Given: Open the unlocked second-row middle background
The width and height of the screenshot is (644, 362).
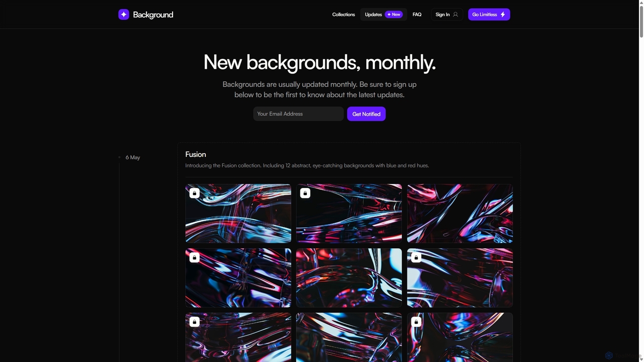Looking at the screenshot, I should 349,278.
